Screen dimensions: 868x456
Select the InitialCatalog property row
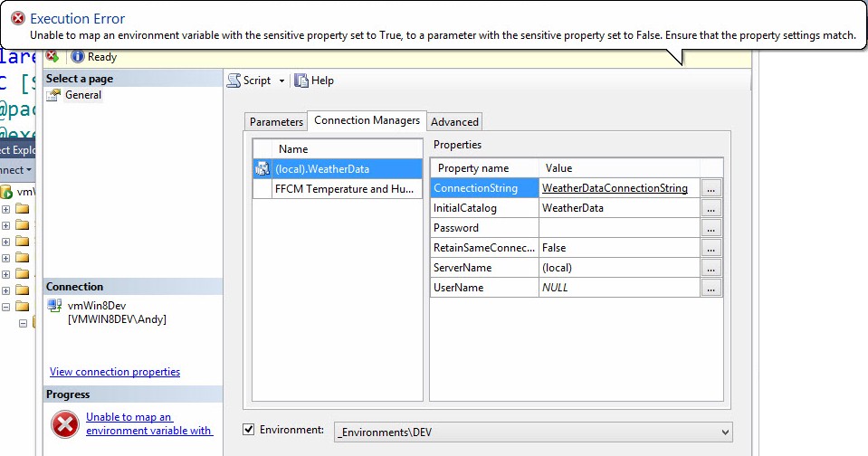pos(484,208)
